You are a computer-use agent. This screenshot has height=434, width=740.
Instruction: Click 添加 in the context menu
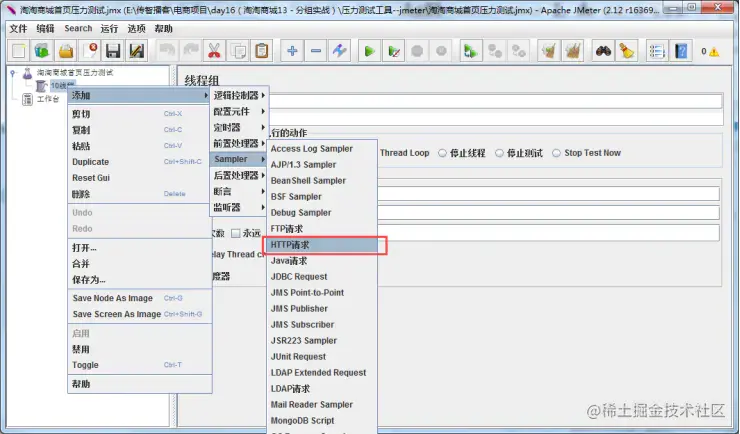pyautogui.click(x=139, y=95)
